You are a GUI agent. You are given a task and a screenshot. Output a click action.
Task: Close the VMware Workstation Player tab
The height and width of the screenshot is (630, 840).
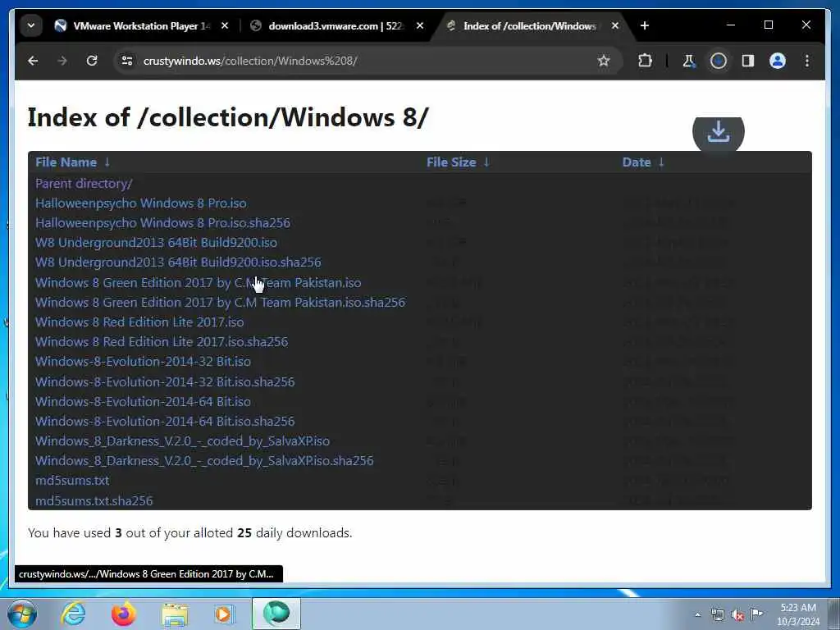225,25
